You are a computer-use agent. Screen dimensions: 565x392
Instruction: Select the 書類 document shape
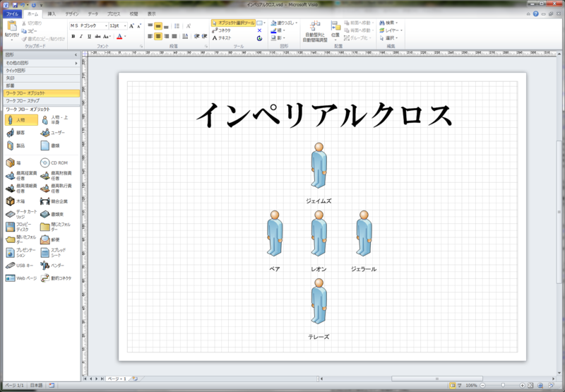point(50,145)
